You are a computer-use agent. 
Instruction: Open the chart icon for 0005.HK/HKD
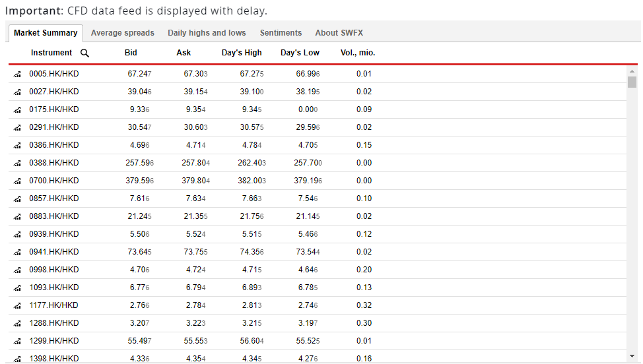click(17, 75)
